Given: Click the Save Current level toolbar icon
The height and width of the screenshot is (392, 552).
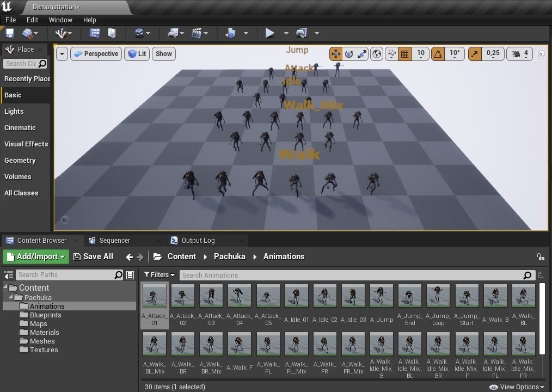Looking at the screenshot, I should [x=10, y=33].
